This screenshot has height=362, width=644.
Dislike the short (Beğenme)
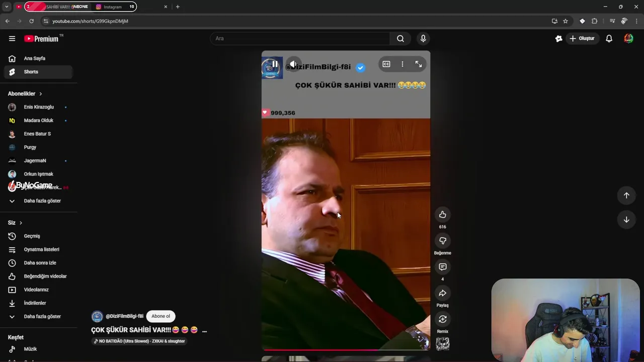(x=442, y=241)
